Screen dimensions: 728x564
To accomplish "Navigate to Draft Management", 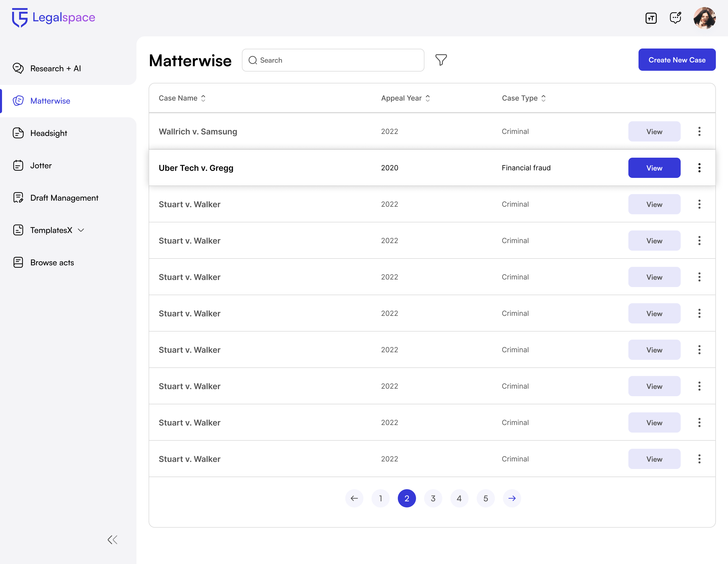I will pyautogui.click(x=64, y=198).
